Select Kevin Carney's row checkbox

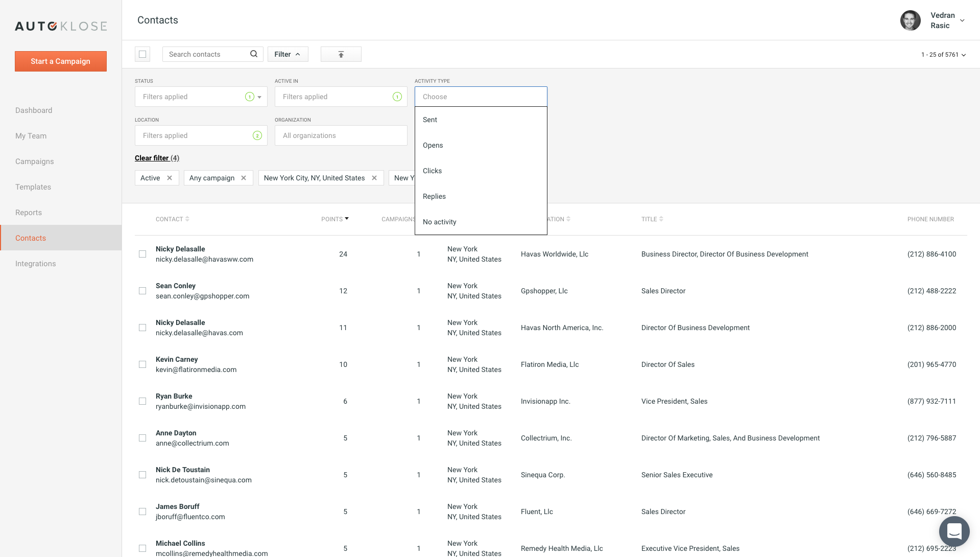point(142,364)
